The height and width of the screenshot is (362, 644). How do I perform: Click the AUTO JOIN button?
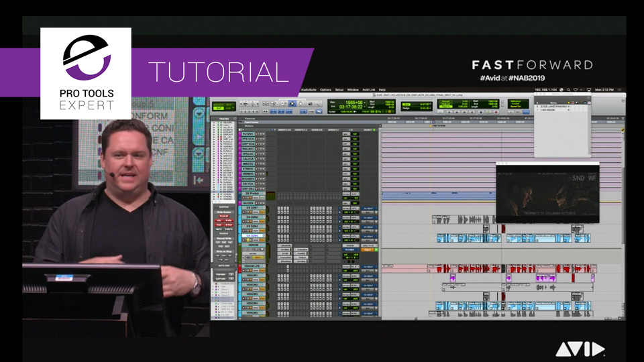coord(224,265)
